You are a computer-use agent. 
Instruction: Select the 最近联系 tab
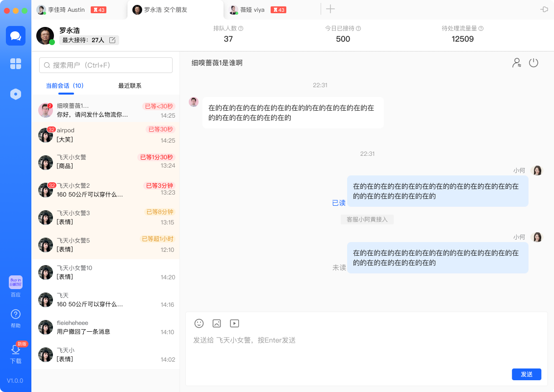point(130,86)
